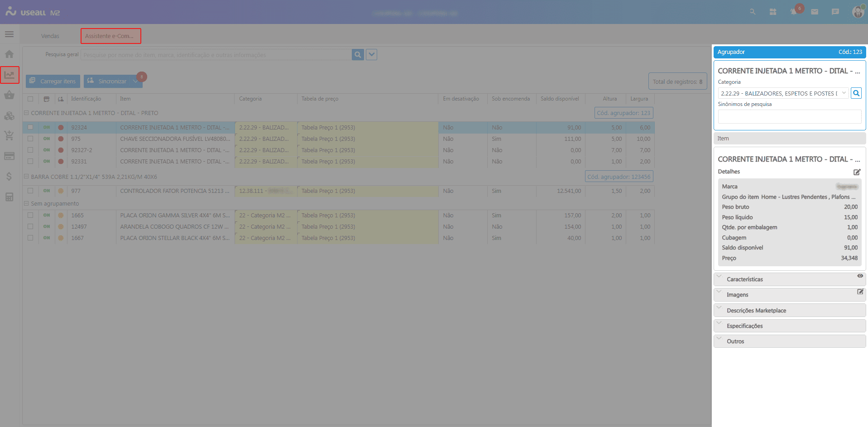This screenshot has height=427, width=868.
Task: Edit item details with pencil icon
Action: pos(857,172)
